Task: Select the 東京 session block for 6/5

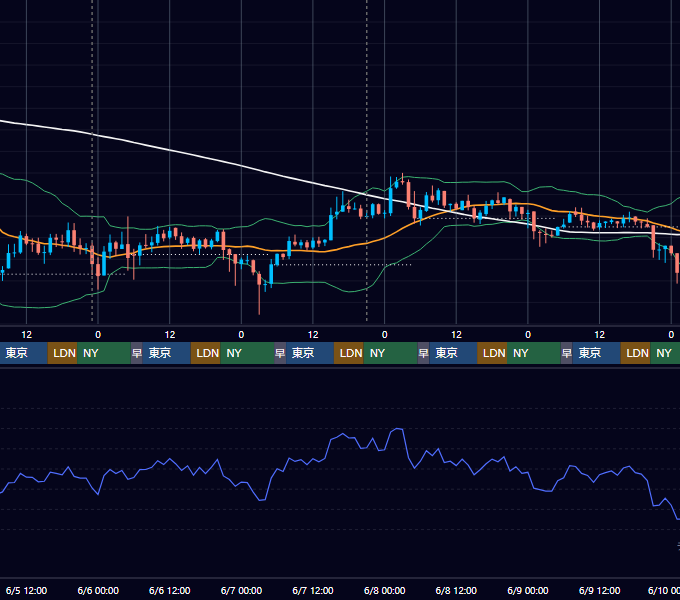Action: pyautogui.click(x=23, y=353)
